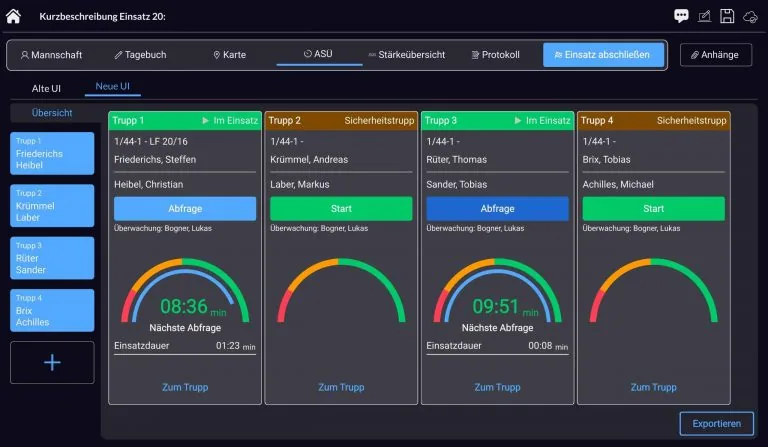Image resolution: width=768 pixels, height=447 pixels.
Task: Click the empty gauge in Trupp 2
Action: coord(341,290)
